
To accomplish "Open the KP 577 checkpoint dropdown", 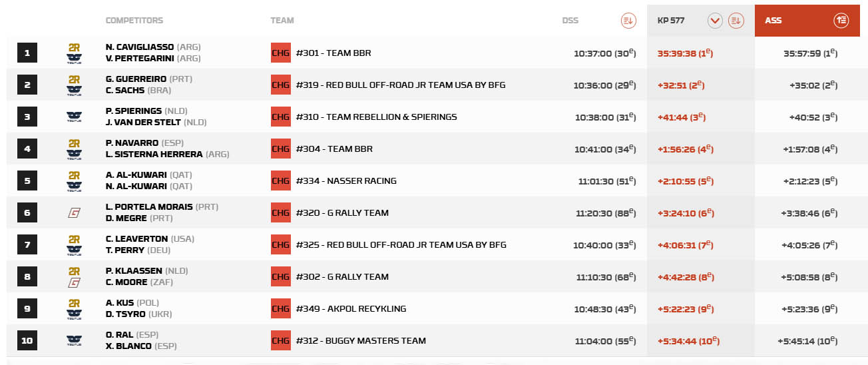I will [x=716, y=21].
